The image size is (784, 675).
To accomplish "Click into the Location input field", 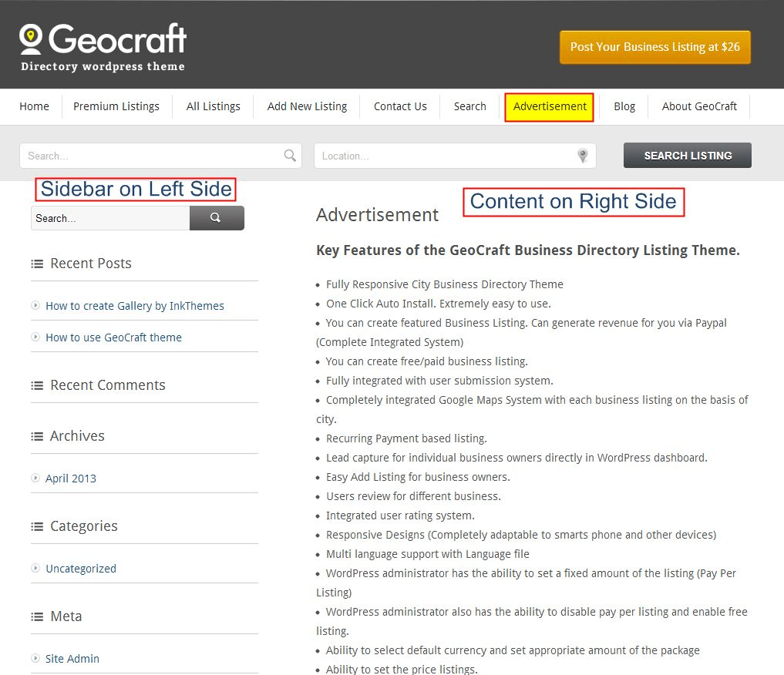I will pyautogui.click(x=455, y=156).
